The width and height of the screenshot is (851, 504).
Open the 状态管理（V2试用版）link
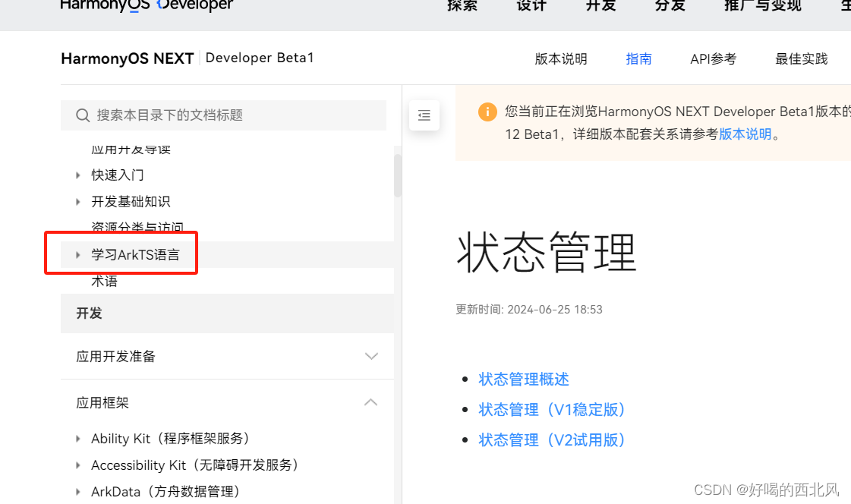552,440
